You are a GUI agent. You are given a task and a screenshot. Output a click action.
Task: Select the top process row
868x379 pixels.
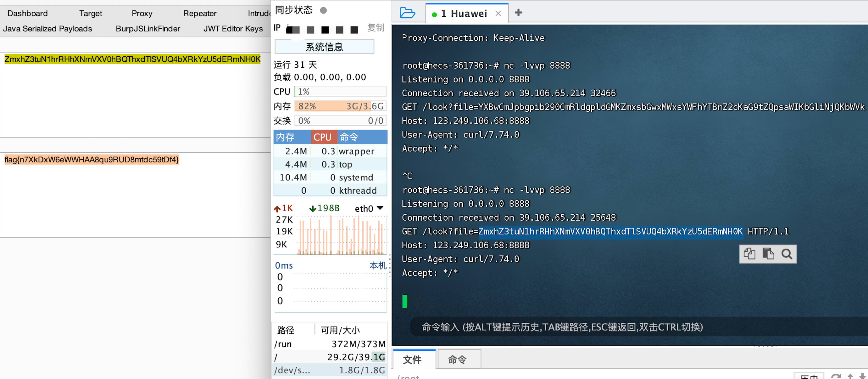(x=330, y=164)
